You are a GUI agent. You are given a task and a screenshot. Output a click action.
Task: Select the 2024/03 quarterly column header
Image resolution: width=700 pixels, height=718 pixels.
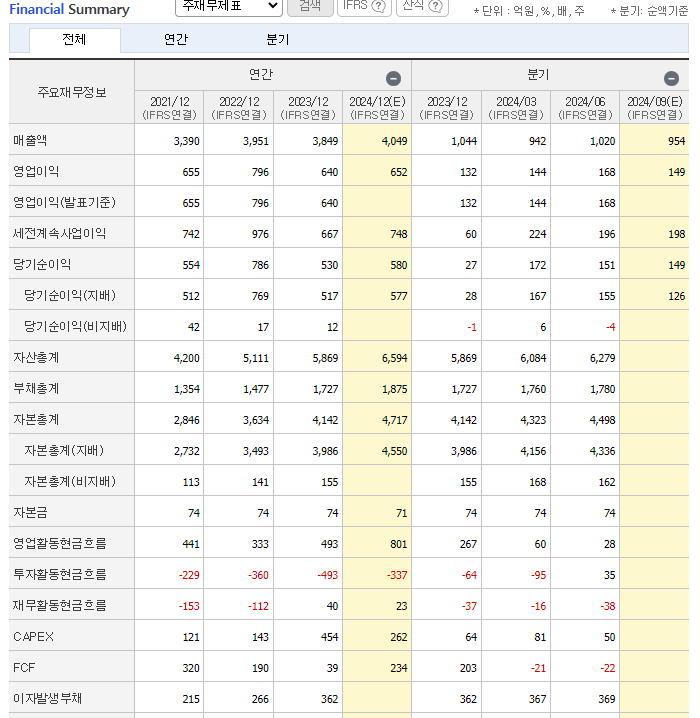[516, 108]
